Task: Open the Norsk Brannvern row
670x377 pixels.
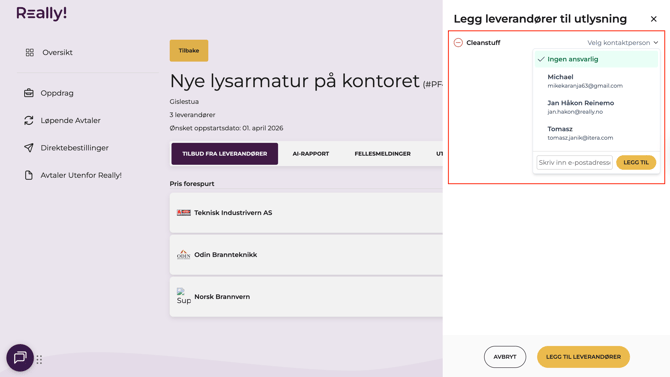Action: pos(306,296)
